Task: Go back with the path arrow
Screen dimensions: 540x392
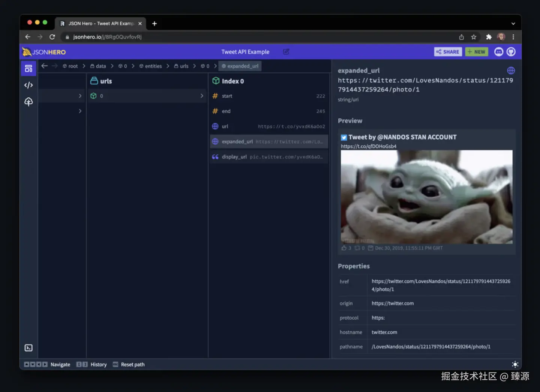Action: pyautogui.click(x=45, y=66)
